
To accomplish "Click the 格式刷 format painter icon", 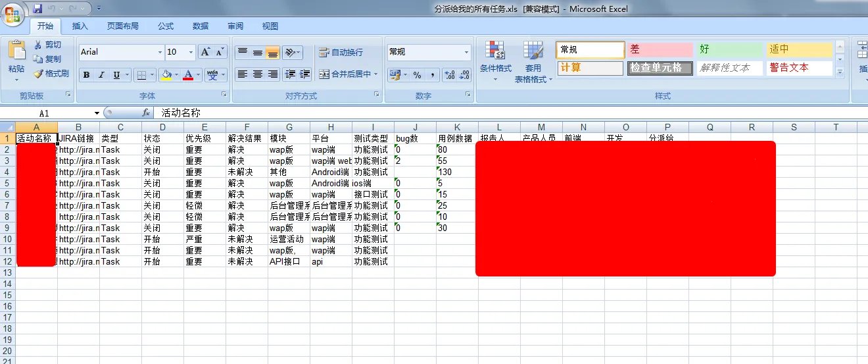I will pos(38,74).
